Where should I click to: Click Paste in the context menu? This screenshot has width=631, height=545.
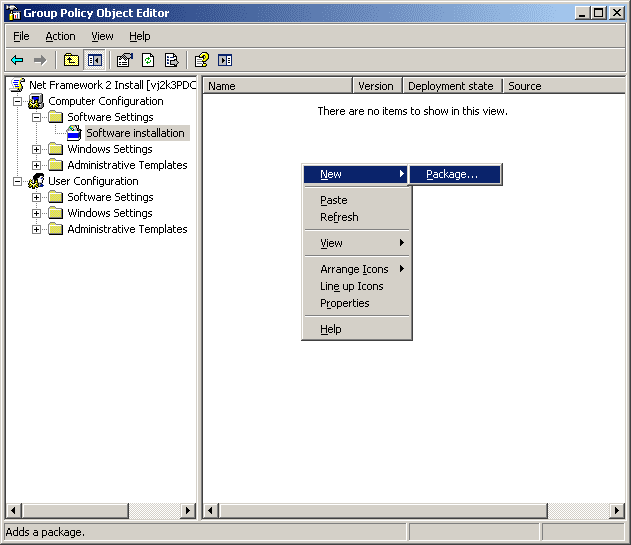pos(357,200)
